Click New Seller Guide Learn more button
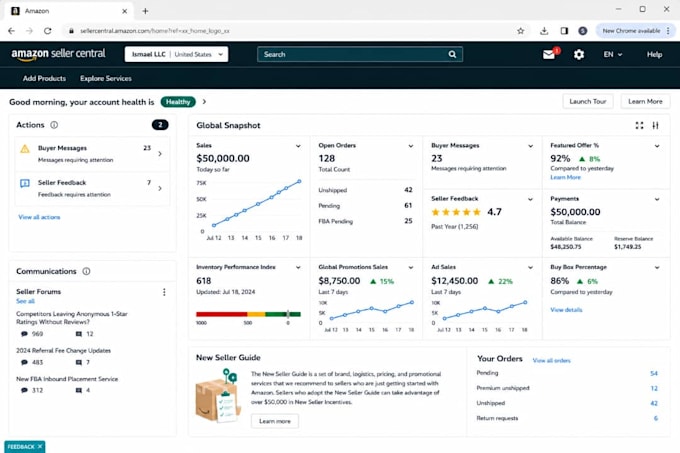Image resolution: width=680 pixels, height=453 pixels. [275, 421]
